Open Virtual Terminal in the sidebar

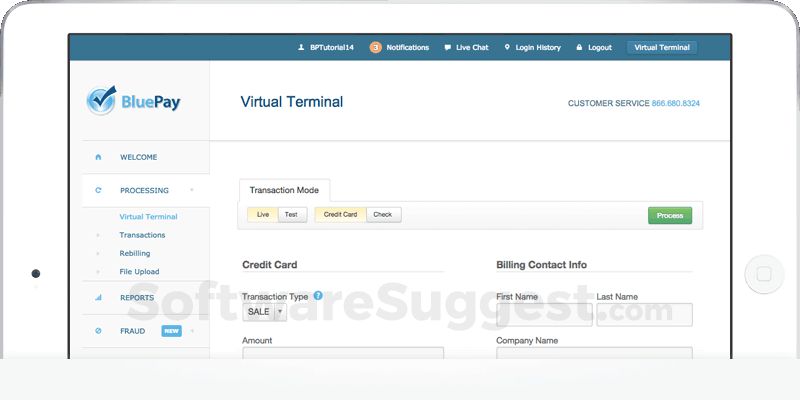148,216
